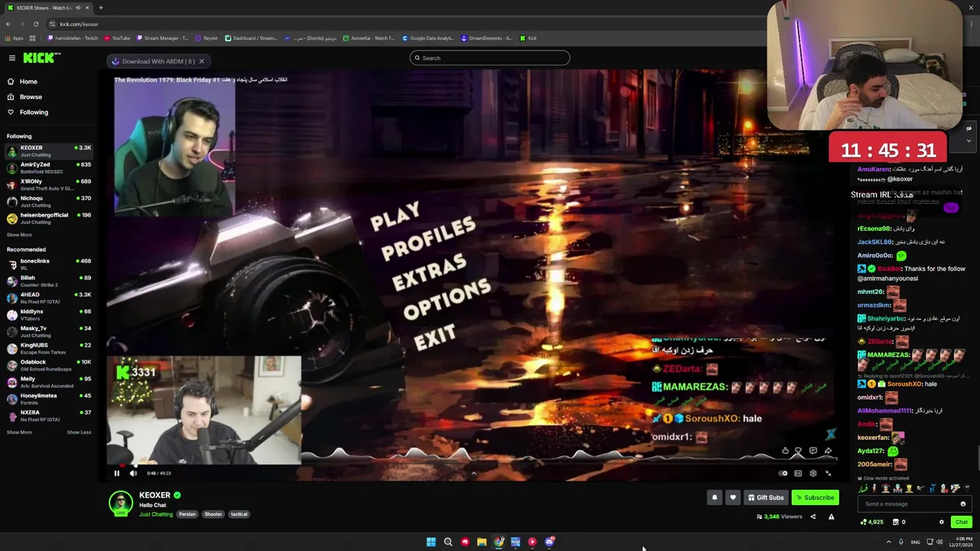Screen dimensions: 980x551
Task: Open emote picker in chat input
Action: [x=962, y=504]
